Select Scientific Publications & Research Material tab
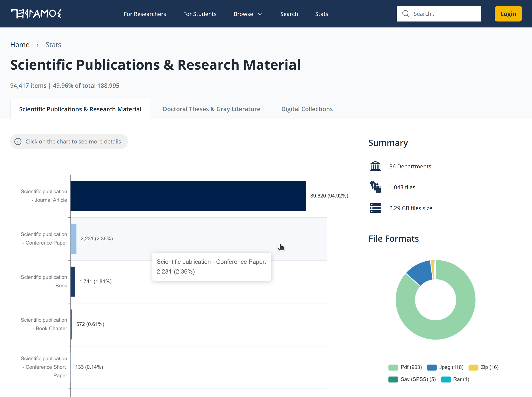 point(80,109)
